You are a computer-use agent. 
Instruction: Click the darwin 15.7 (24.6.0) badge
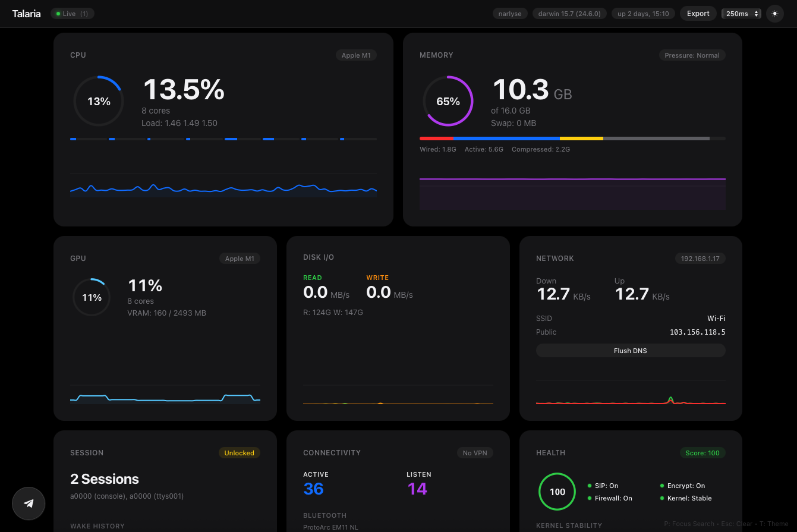click(569, 14)
